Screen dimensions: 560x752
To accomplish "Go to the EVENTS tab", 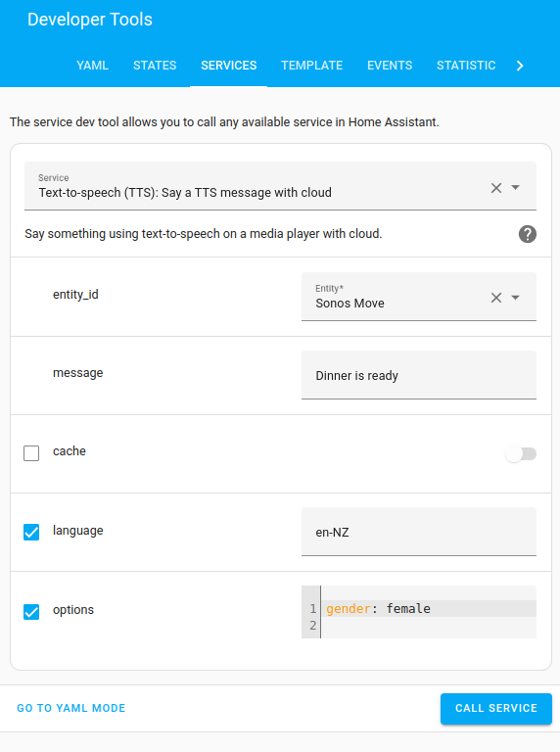I will click(390, 66).
